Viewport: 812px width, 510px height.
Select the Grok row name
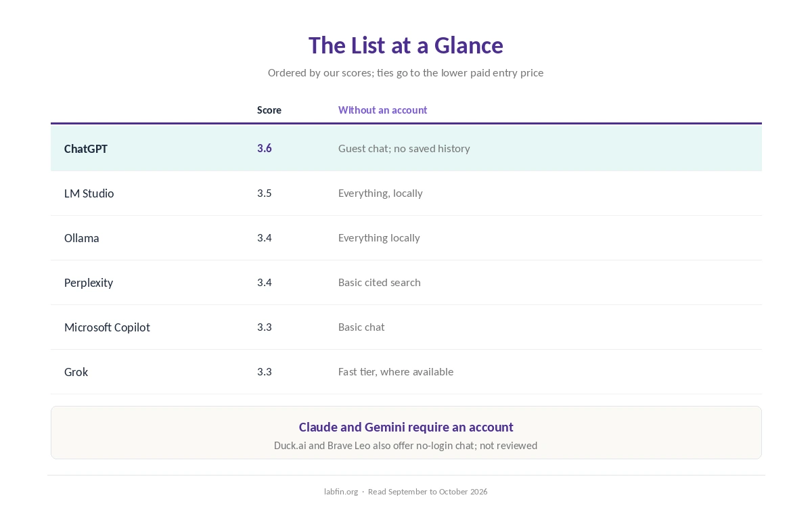tap(76, 372)
